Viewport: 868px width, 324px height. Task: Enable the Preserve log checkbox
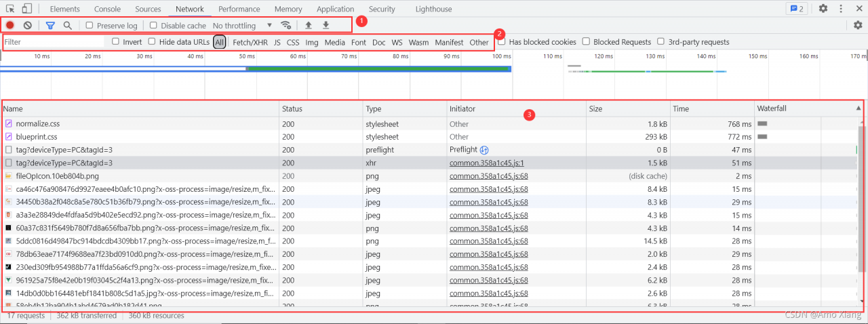pos(90,26)
